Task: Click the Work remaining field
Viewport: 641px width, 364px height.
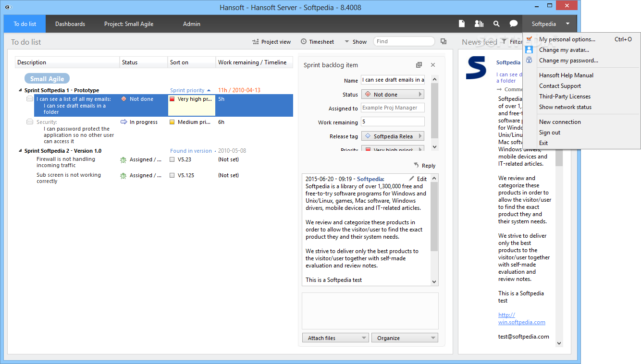Action: 393,122
